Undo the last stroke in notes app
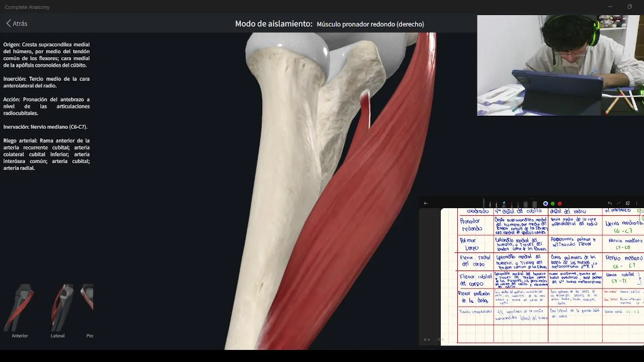644x362 pixels. (x=610, y=203)
